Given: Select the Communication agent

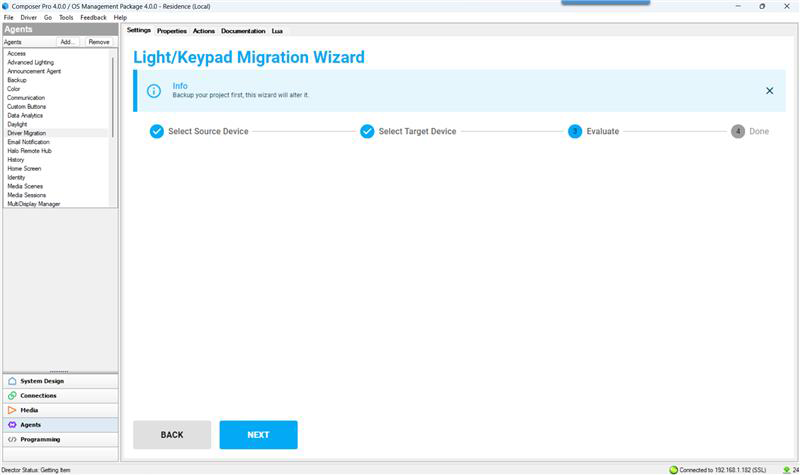Looking at the screenshot, I should [x=26, y=97].
